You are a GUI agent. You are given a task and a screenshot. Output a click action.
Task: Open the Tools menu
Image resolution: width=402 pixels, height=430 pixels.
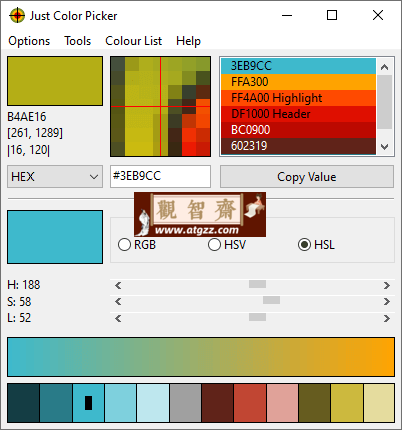click(x=77, y=41)
